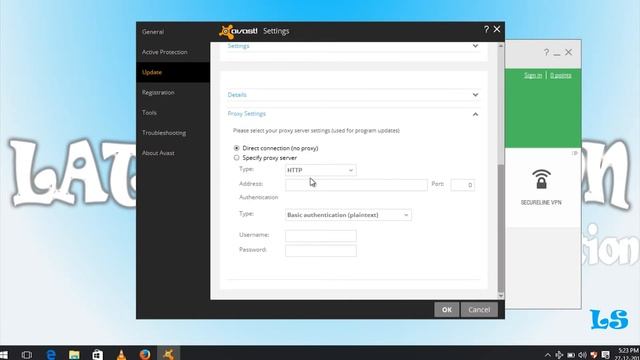Click the Avast logo in title bar
The height and width of the screenshot is (360, 640).
point(238,31)
